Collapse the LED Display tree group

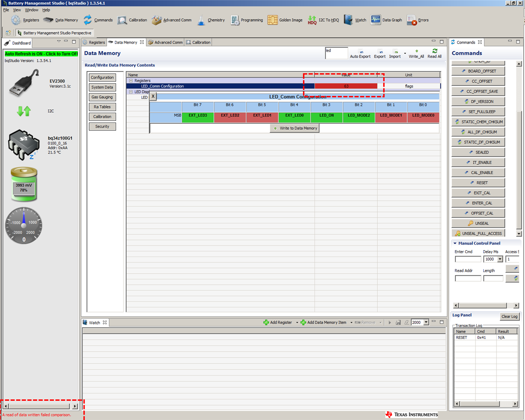pyautogui.click(x=131, y=92)
